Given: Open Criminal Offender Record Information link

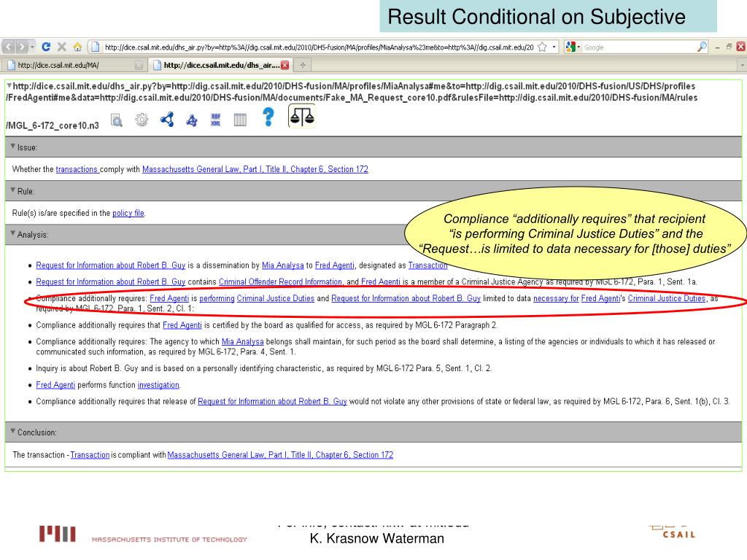Looking at the screenshot, I should pos(280,282).
